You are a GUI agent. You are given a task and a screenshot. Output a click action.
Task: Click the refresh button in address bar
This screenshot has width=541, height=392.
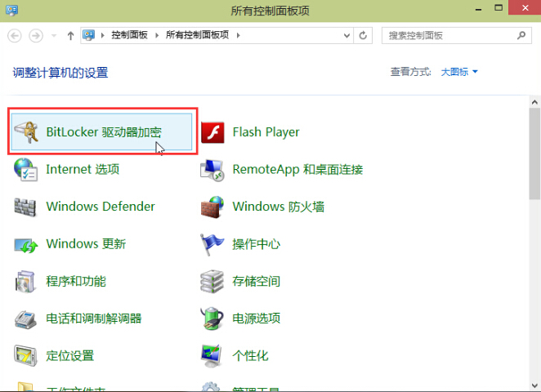point(364,35)
